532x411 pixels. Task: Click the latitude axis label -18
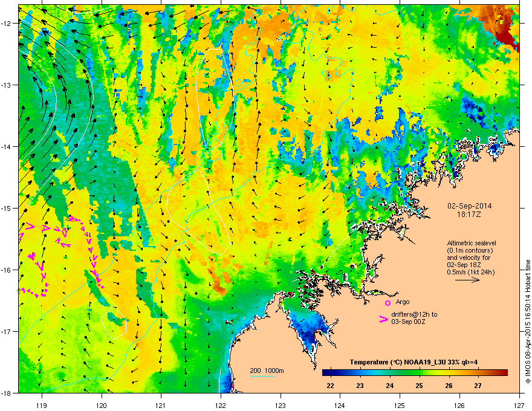6,393
